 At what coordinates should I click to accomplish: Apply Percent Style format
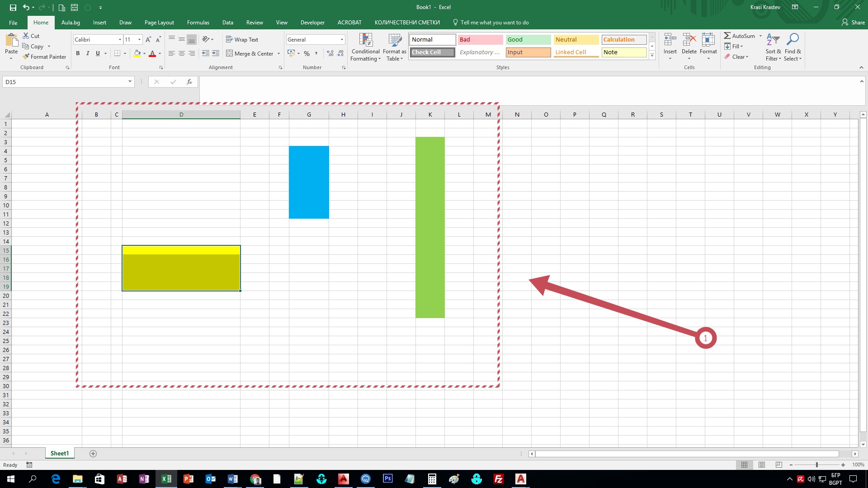307,53
